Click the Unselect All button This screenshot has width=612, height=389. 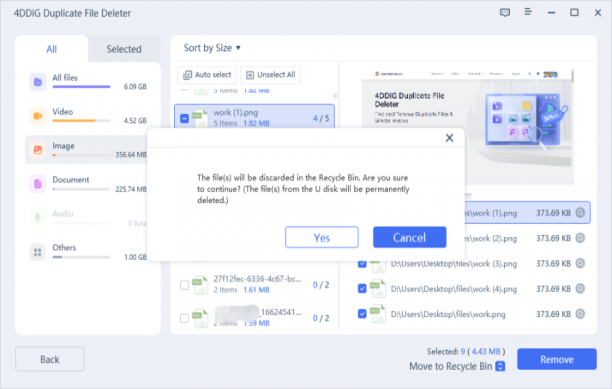270,75
